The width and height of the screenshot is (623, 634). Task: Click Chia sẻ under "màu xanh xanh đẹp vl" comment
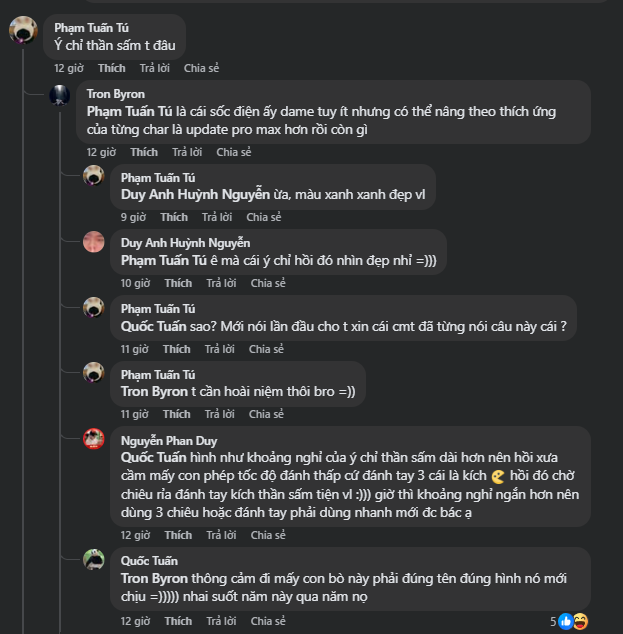coord(264,217)
